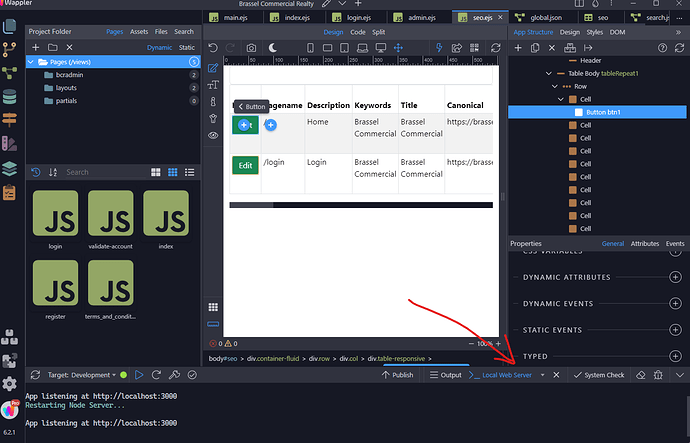This screenshot has height=443, width=690.
Task: Open the App Structure help icon
Action: tap(662, 48)
